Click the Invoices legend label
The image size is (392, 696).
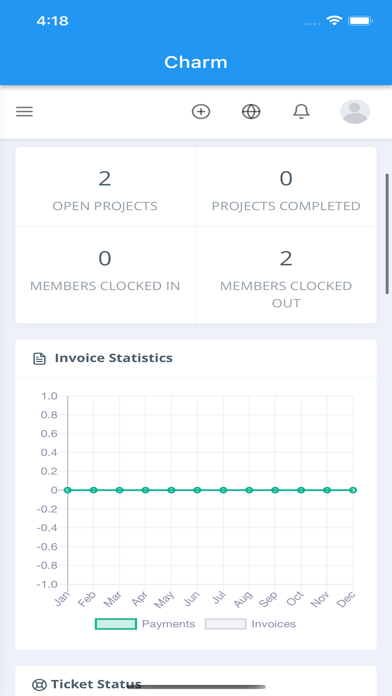(x=273, y=624)
